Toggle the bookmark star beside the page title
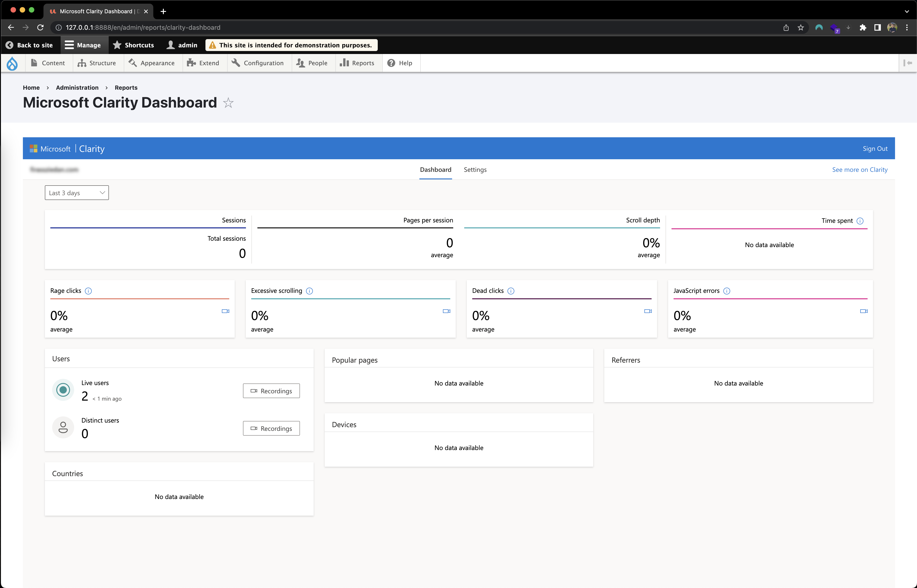Image resolution: width=917 pixels, height=588 pixels. click(228, 103)
